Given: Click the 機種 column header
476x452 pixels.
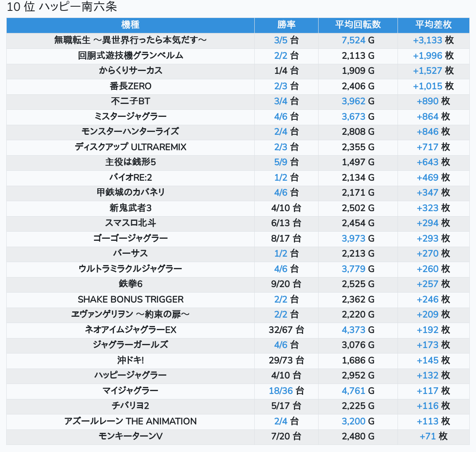Looking at the screenshot, I should point(130,25).
